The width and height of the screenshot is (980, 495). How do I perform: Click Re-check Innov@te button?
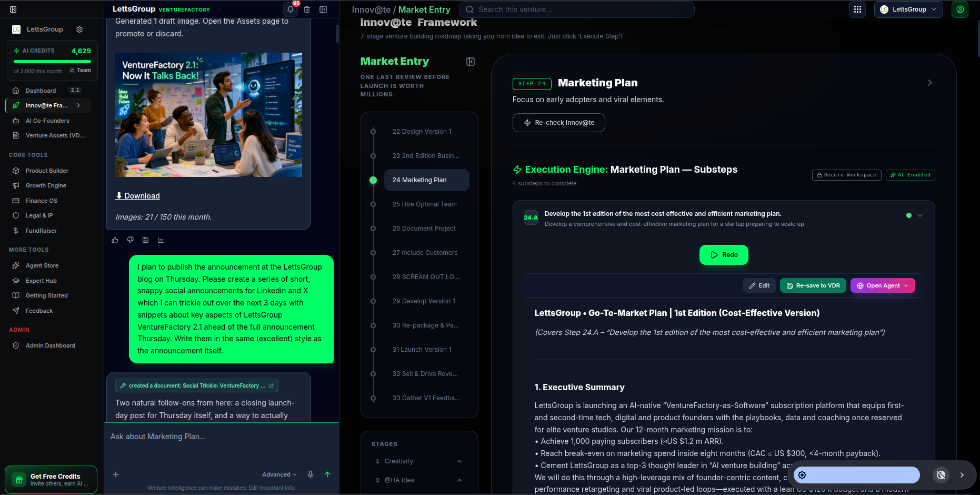click(558, 123)
